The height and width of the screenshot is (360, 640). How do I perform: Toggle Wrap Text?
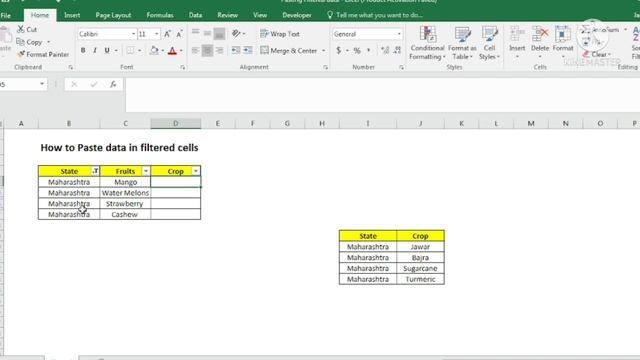coord(280,34)
